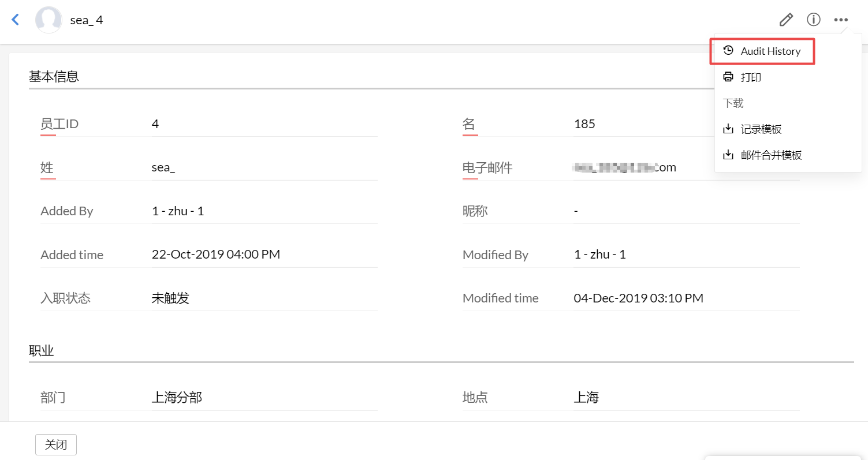Click the 基本信息 section heading
Screen dimensions: 868x460
[54, 76]
